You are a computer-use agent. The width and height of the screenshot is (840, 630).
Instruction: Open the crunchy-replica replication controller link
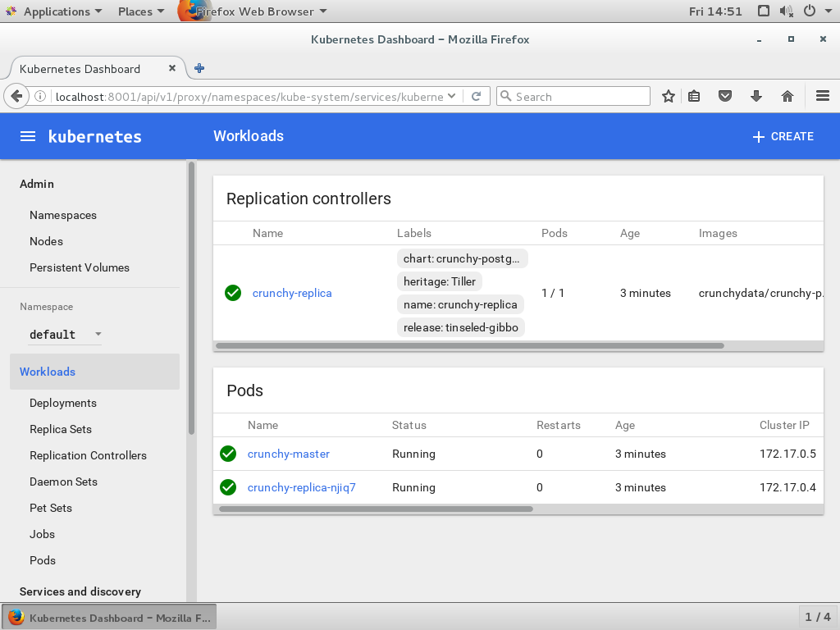(x=292, y=293)
